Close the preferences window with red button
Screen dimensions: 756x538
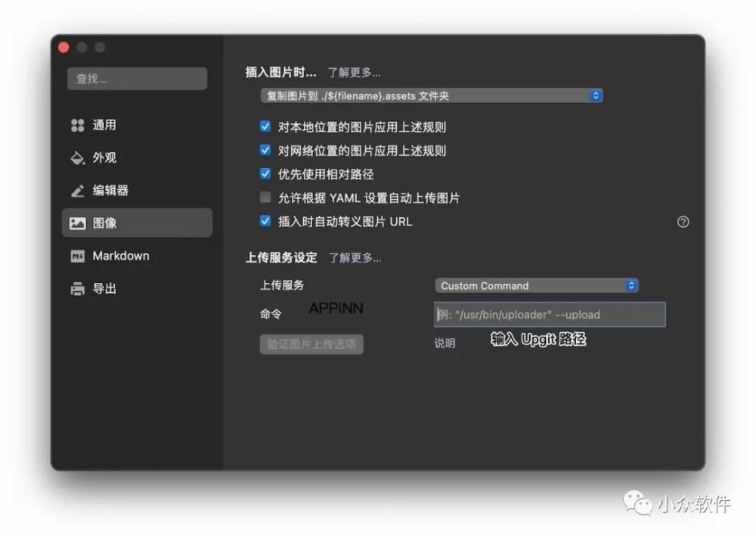[64, 47]
